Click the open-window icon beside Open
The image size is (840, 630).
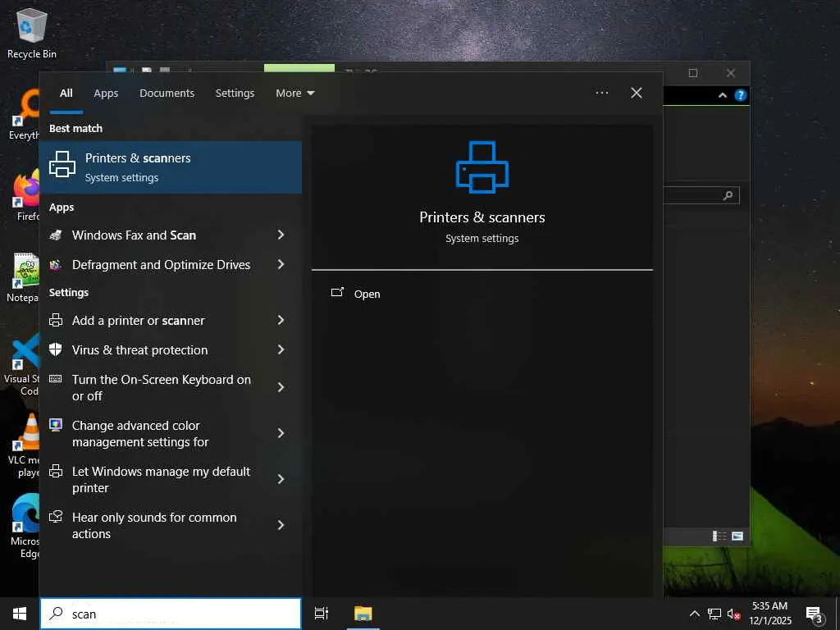337,293
